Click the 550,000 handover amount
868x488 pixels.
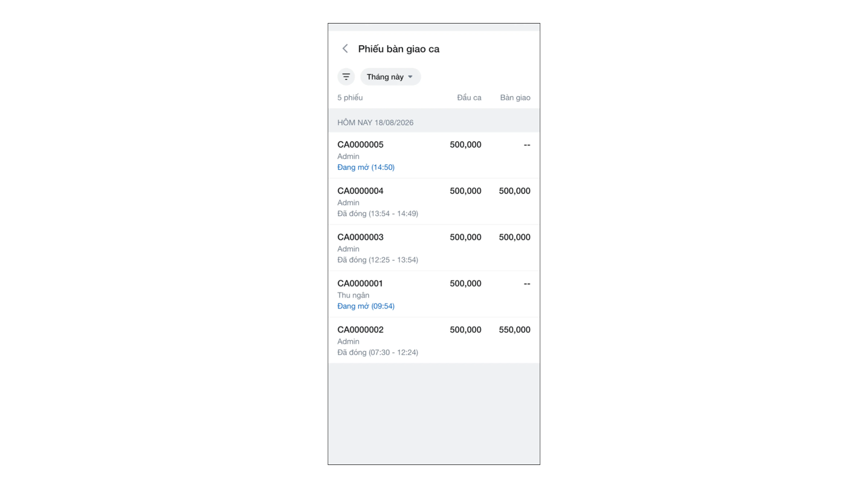click(514, 330)
